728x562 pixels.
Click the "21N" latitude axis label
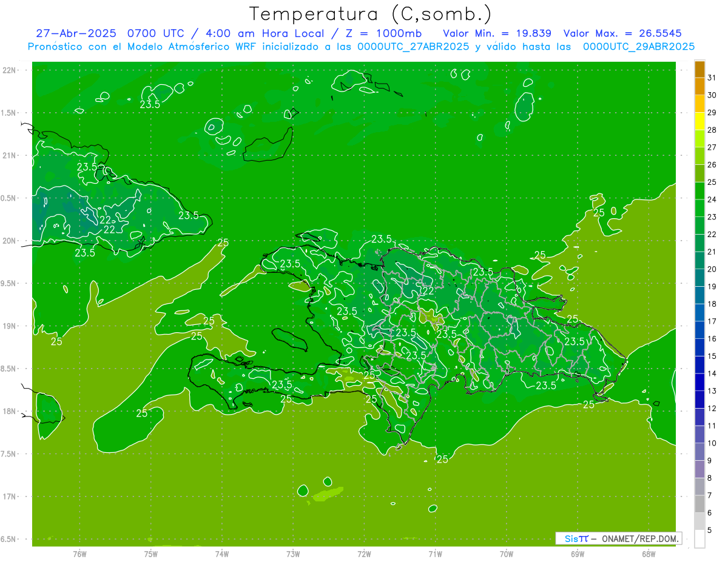(9, 156)
